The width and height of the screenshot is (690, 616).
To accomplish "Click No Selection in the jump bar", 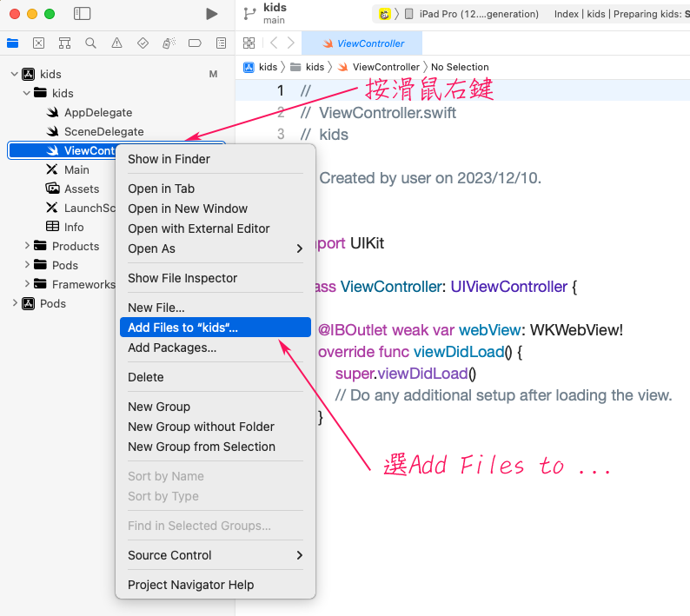I will point(460,67).
